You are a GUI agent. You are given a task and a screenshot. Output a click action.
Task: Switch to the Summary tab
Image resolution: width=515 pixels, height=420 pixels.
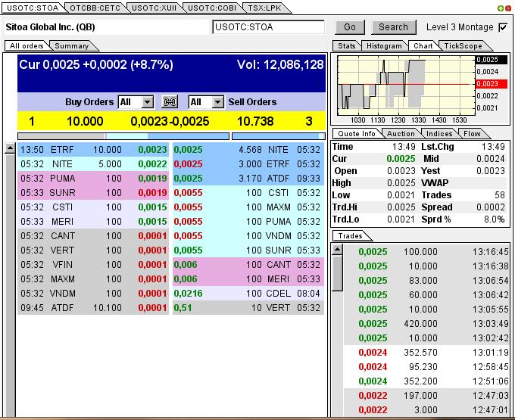(x=71, y=46)
